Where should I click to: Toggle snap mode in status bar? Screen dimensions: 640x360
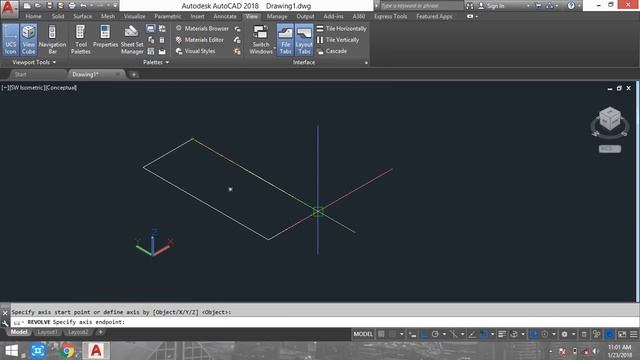pos(393,334)
